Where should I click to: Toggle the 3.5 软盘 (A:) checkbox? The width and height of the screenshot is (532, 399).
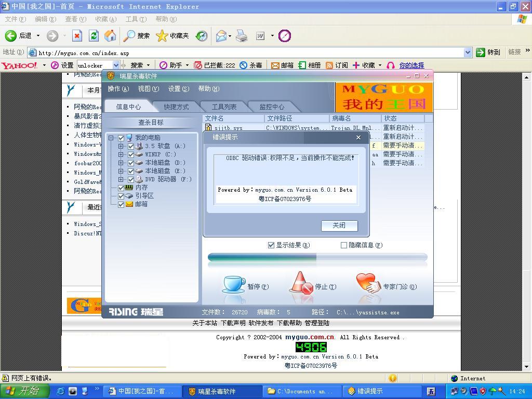pyautogui.click(x=131, y=146)
